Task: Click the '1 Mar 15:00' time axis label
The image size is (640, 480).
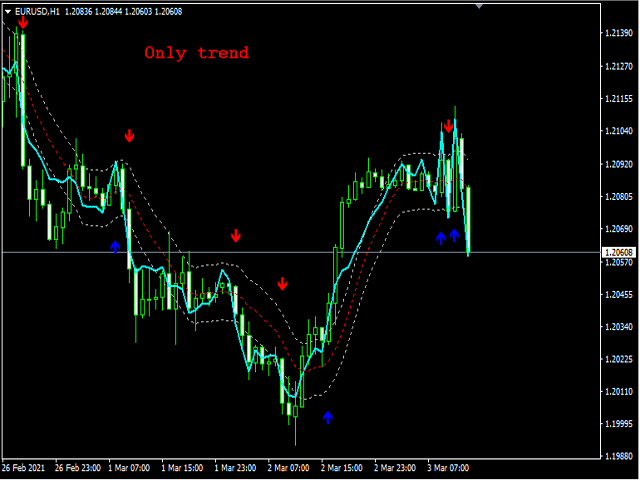Action: pos(182,468)
